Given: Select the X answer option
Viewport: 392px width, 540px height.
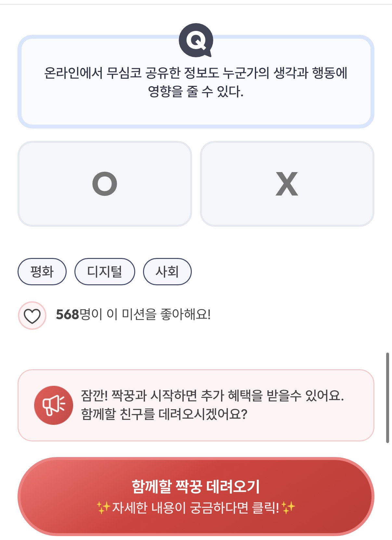Looking at the screenshot, I should (x=287, y=184).
